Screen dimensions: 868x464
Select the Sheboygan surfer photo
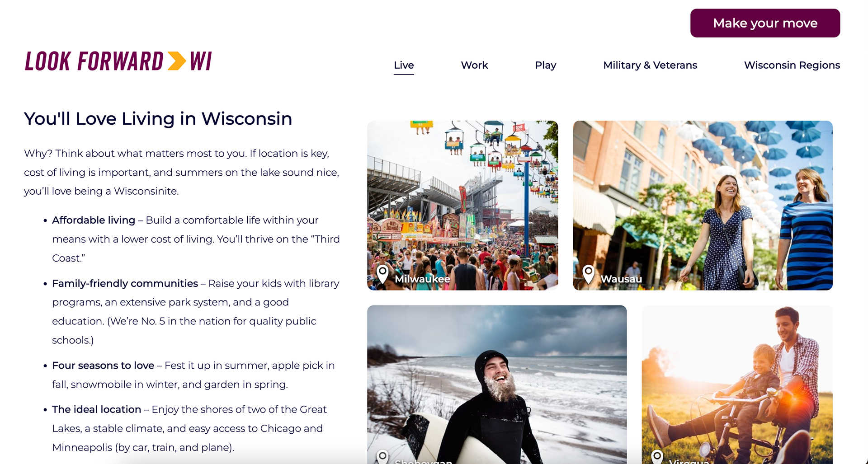pyautogui.click(x=497, y=384)
